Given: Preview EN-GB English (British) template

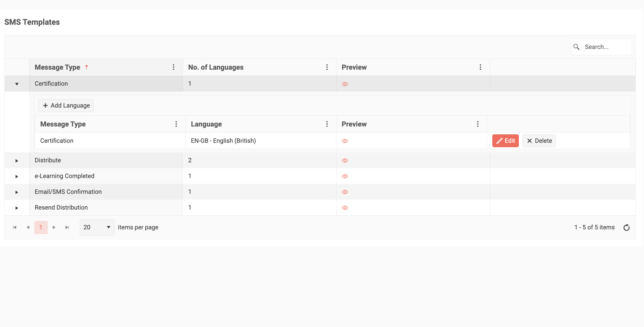Looking at the screenshot, I should tap(345, 141).
